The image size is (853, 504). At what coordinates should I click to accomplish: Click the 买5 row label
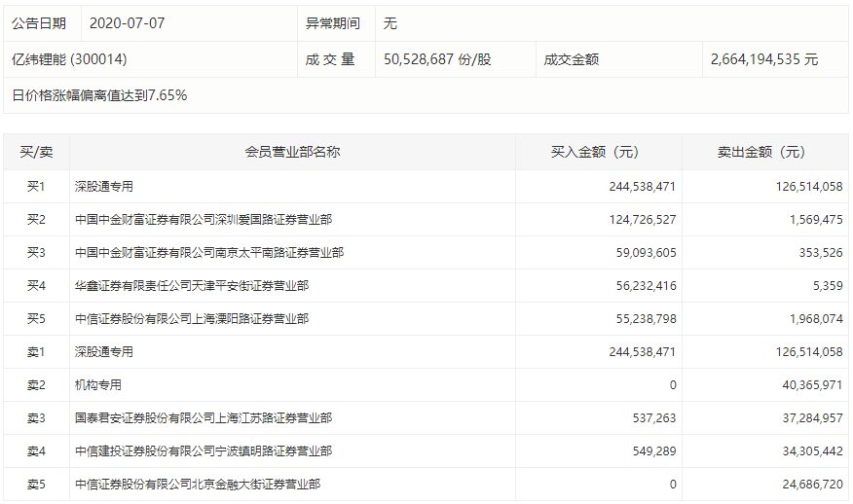(x=36, y=319)
